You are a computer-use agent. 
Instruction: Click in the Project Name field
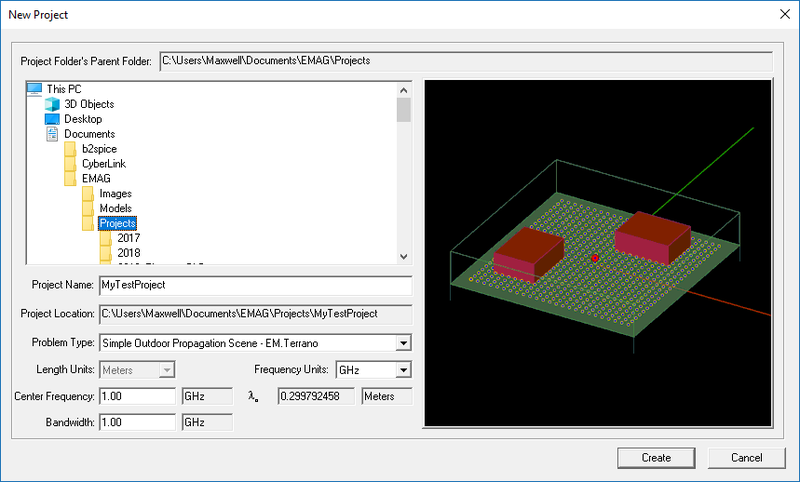tap(255, 285)
